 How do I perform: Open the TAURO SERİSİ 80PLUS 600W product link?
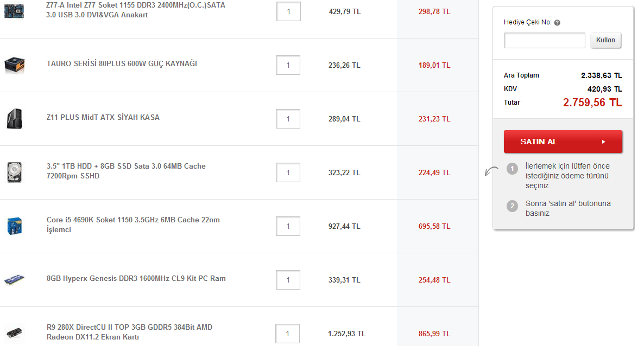tap(122, 64)
